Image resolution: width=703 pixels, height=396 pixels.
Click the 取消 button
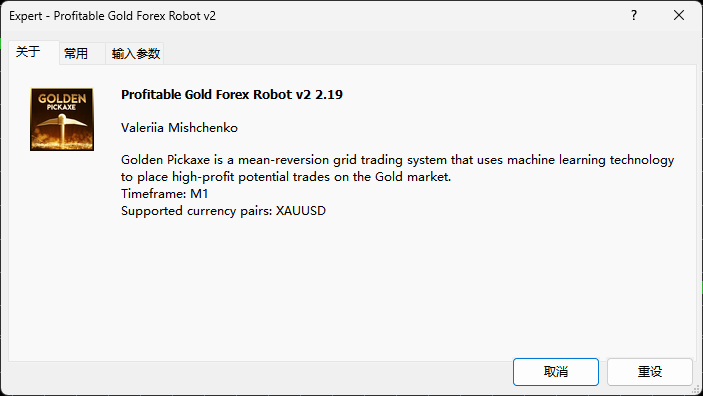(555, 372)
